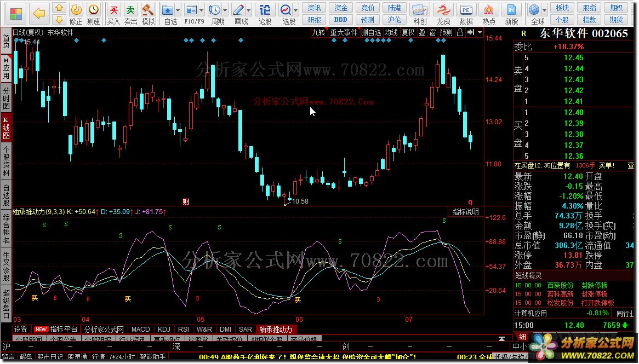Toggle 均线 moving averages display
This screenshot has width=639, height=364.
[391, 32]
